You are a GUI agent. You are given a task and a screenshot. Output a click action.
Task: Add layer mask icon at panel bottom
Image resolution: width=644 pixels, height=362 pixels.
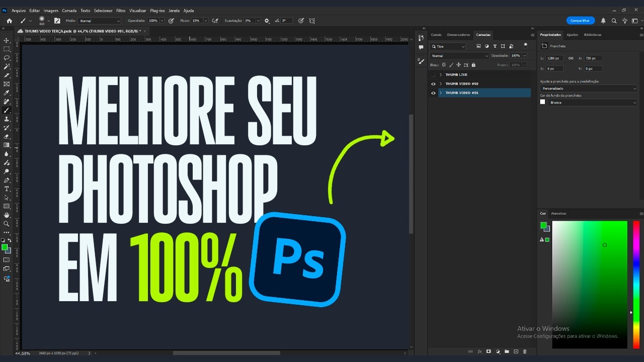(489, 351)
